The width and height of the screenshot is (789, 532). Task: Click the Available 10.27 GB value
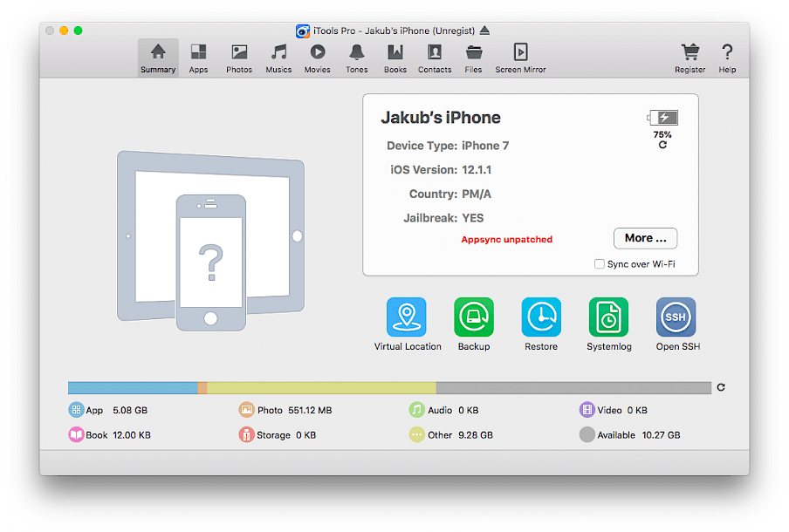coord(662,435)
